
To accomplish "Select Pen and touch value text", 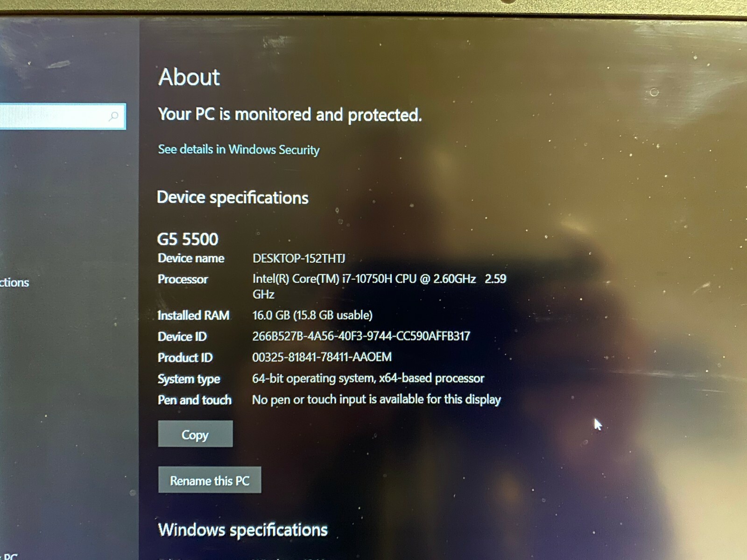I will click(376, 399).
